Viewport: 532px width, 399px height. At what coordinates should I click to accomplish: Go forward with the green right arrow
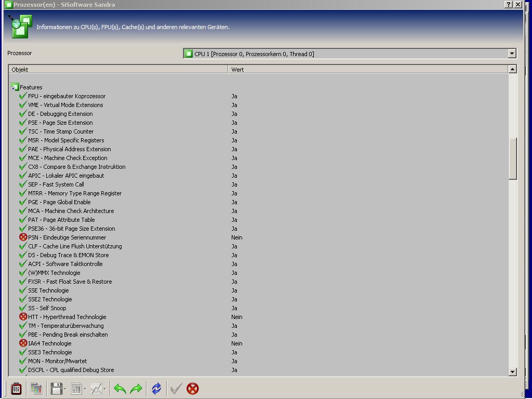click(x=136, y=389)
